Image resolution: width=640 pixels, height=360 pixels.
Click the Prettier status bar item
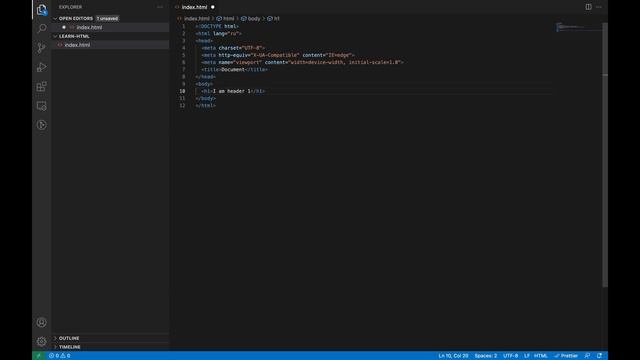[566, 356]
